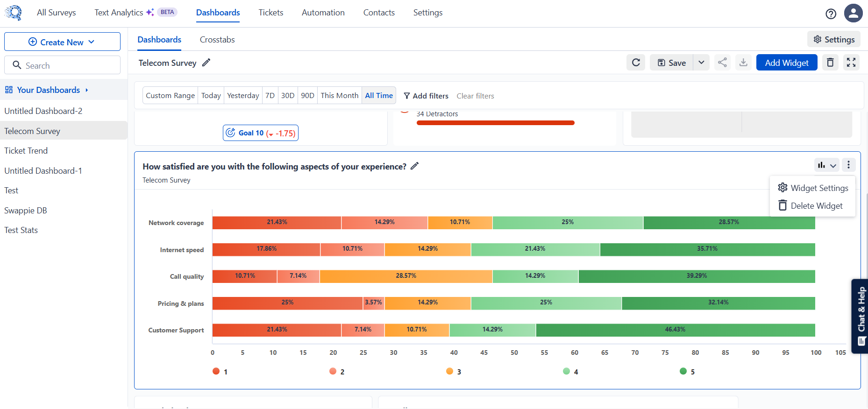
Task: Open the Create New dropdown
Action: pos(62,42)
